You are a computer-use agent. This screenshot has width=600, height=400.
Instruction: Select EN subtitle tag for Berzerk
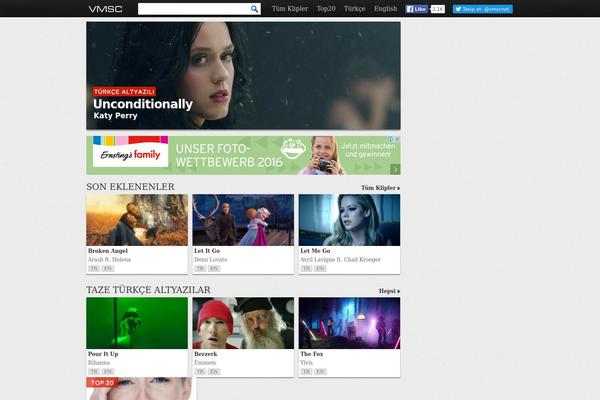214,372
